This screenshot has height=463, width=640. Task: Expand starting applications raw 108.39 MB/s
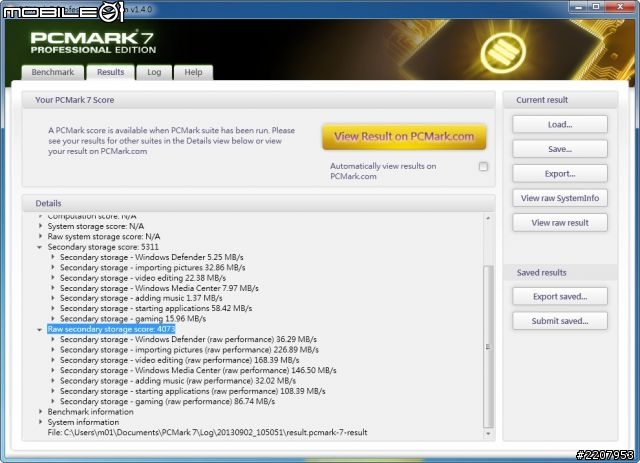pos(53,391)
